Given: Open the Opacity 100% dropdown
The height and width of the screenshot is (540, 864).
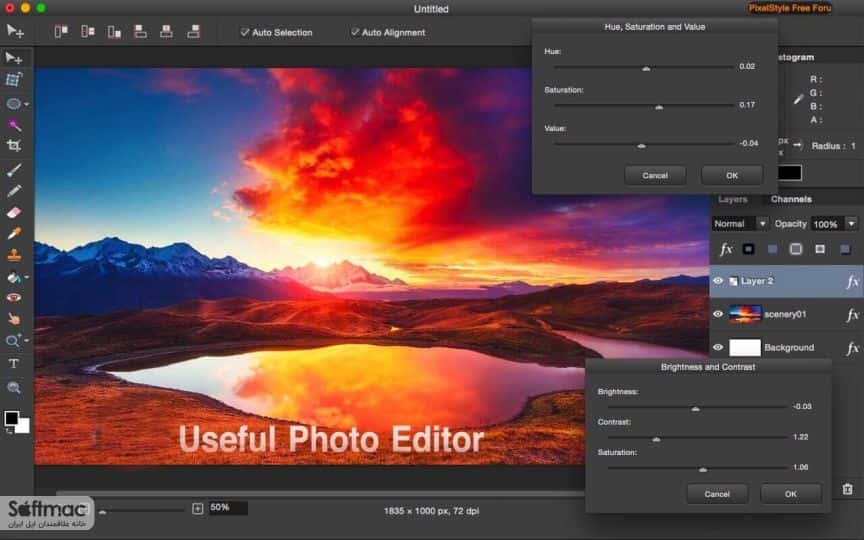Looking at the screenshot, I should pyautogui.click(x=834, y=224).
